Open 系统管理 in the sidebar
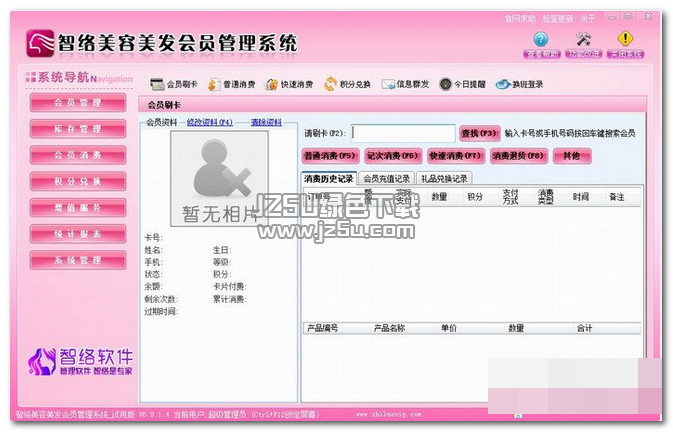 (78, 260)
